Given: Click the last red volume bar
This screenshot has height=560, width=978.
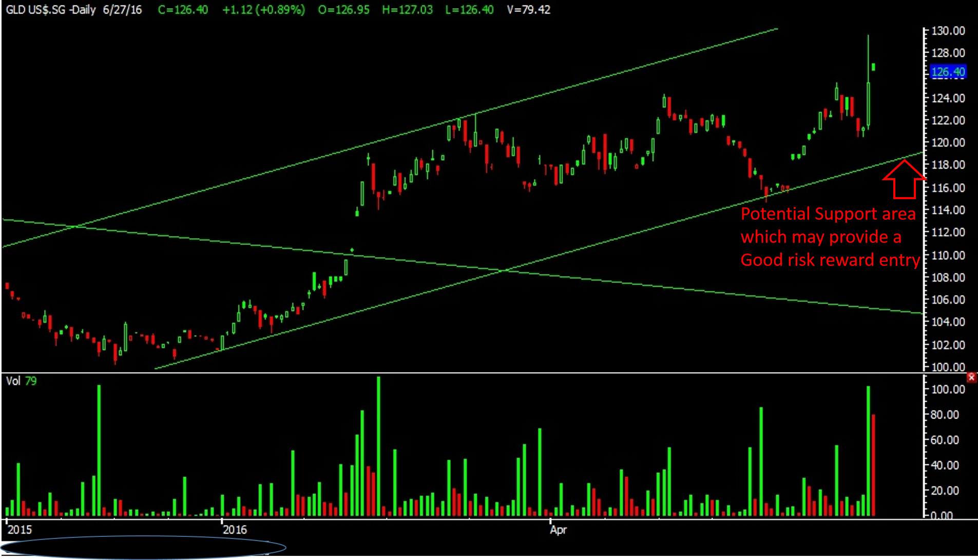Looking at the screenshot, I should click(873, 465).
